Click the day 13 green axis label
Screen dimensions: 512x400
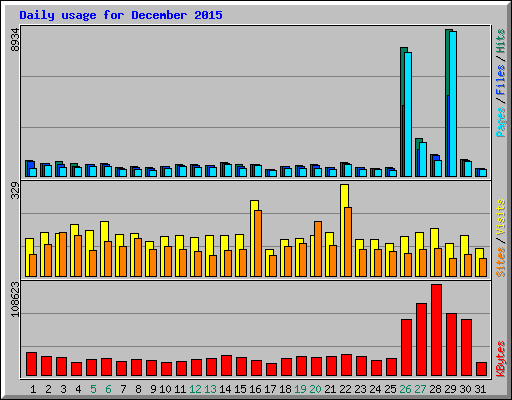pyautogui.click(x=210, y=389)
